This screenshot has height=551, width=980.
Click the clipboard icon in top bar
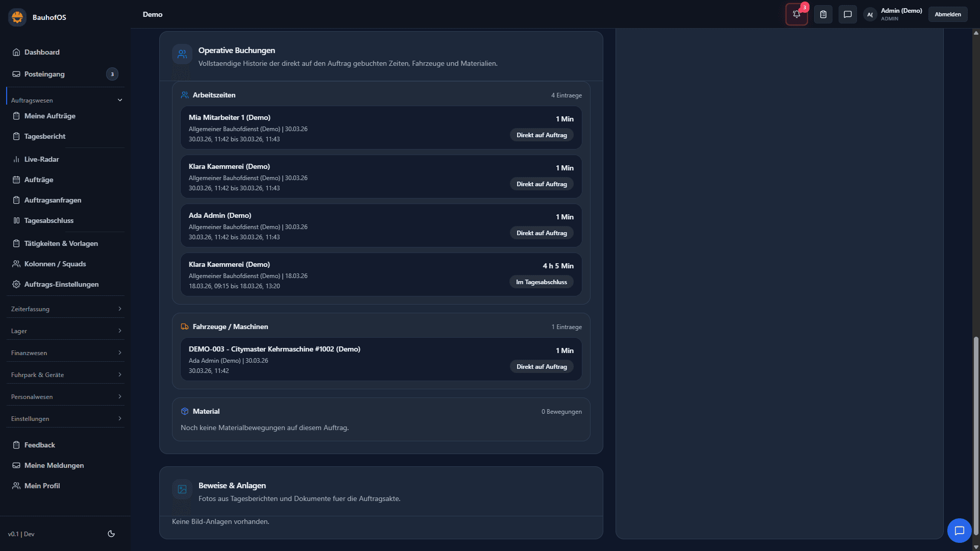click(823, 14)
